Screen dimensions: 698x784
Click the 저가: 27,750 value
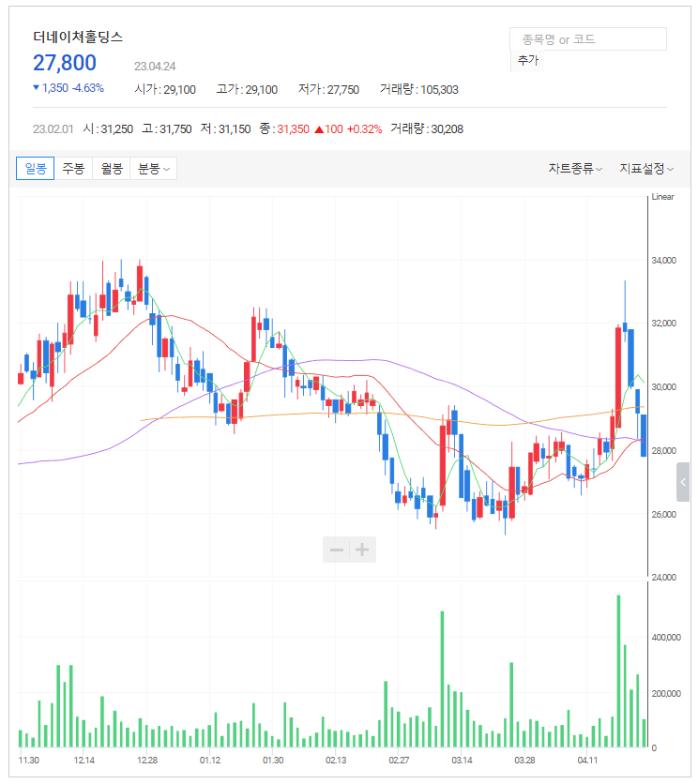pos(328,89)
